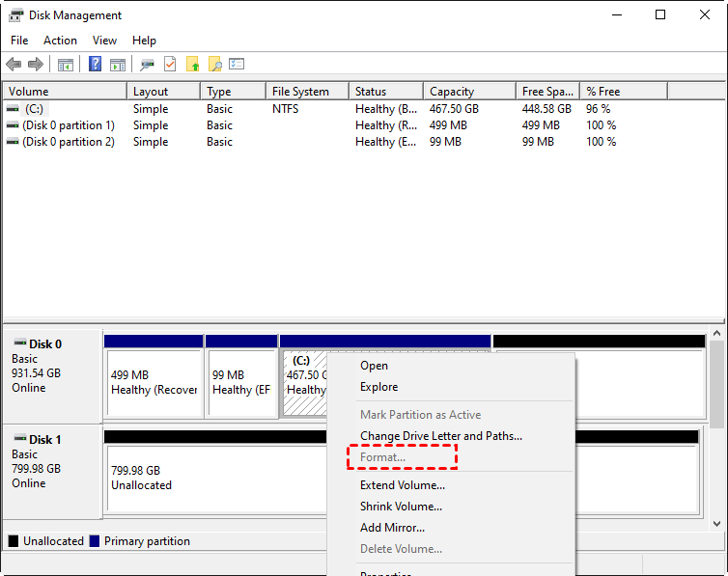
Task: Click the disk icon next to Disk 0 label
Action: click(x=20, y=343)
